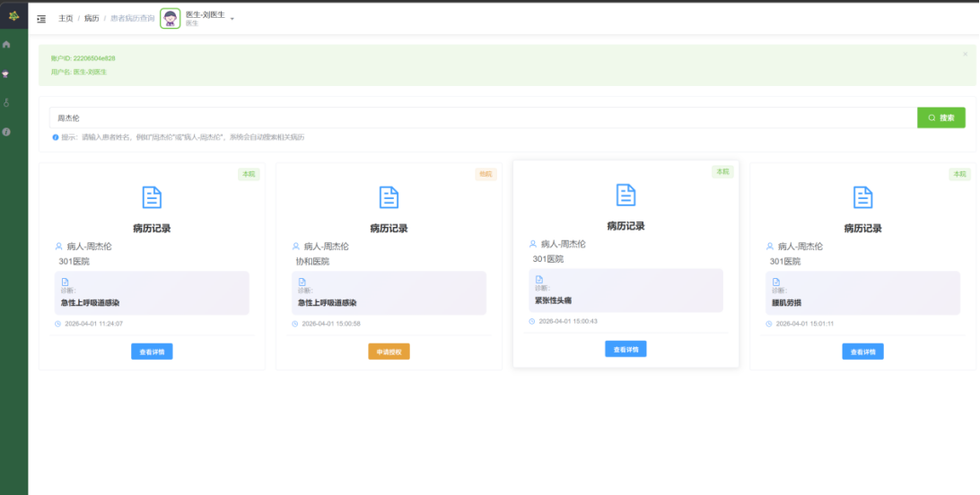Image resolution: width=980 pixels, height=495 pixels.
Task: Open the home icon in the sidebar
Action: click(x=7, y=44)
